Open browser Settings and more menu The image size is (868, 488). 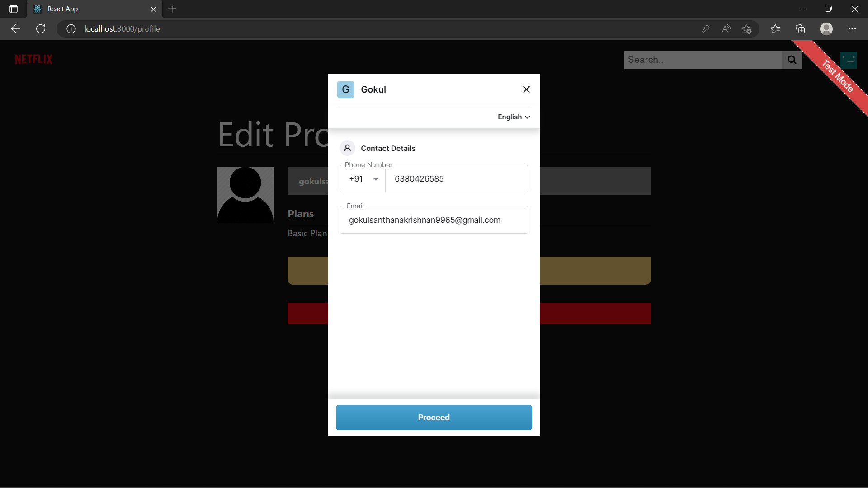click(852, 29)
